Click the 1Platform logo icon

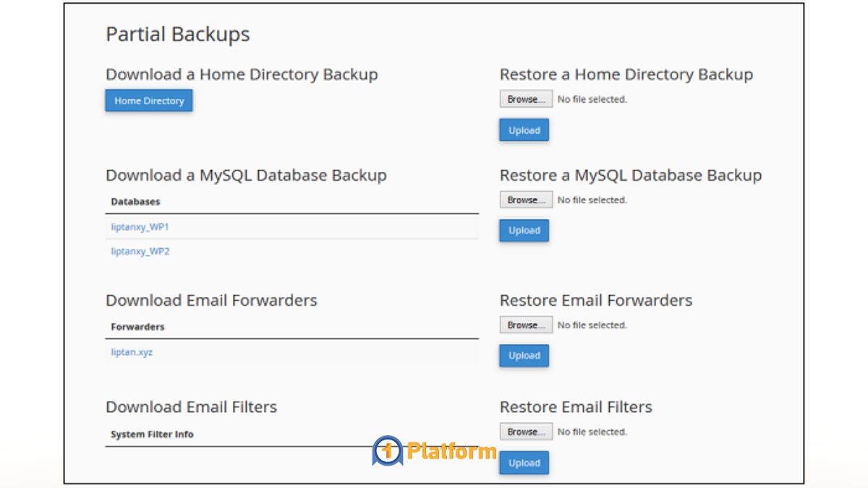pos(387,451)
